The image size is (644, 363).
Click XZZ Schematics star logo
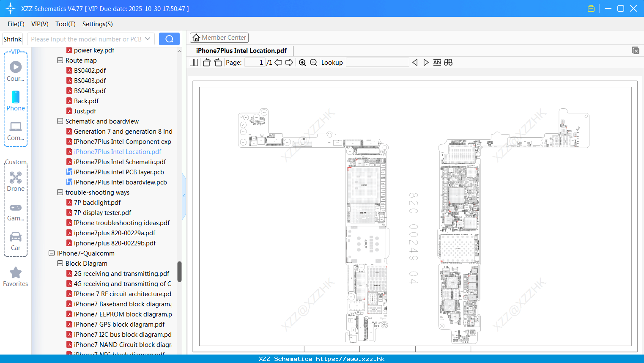coord(11,8)
